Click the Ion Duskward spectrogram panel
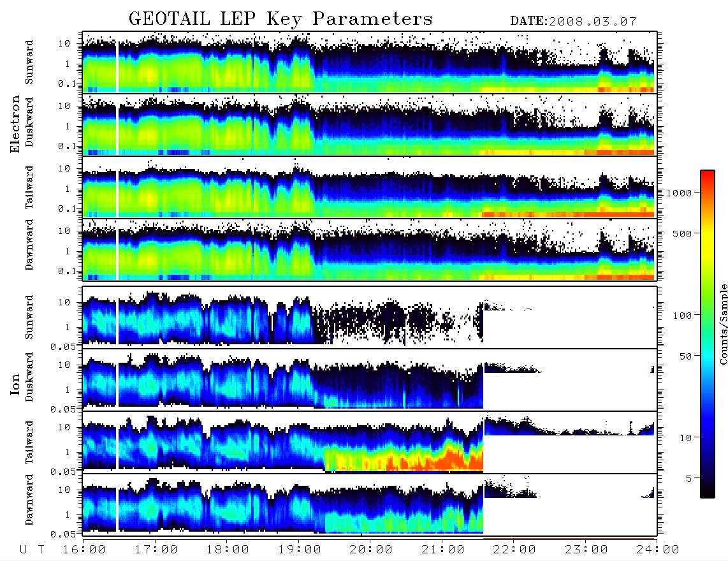 370,379
